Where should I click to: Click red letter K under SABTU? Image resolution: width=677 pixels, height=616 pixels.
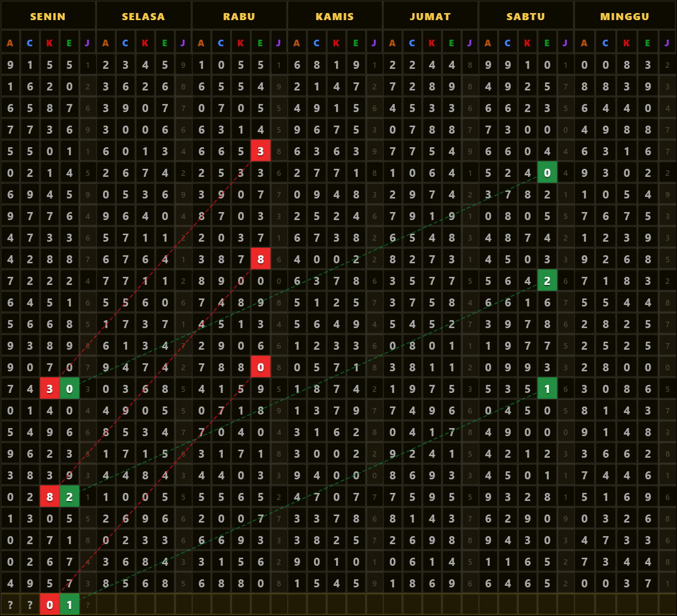click(x=527, y=43)
